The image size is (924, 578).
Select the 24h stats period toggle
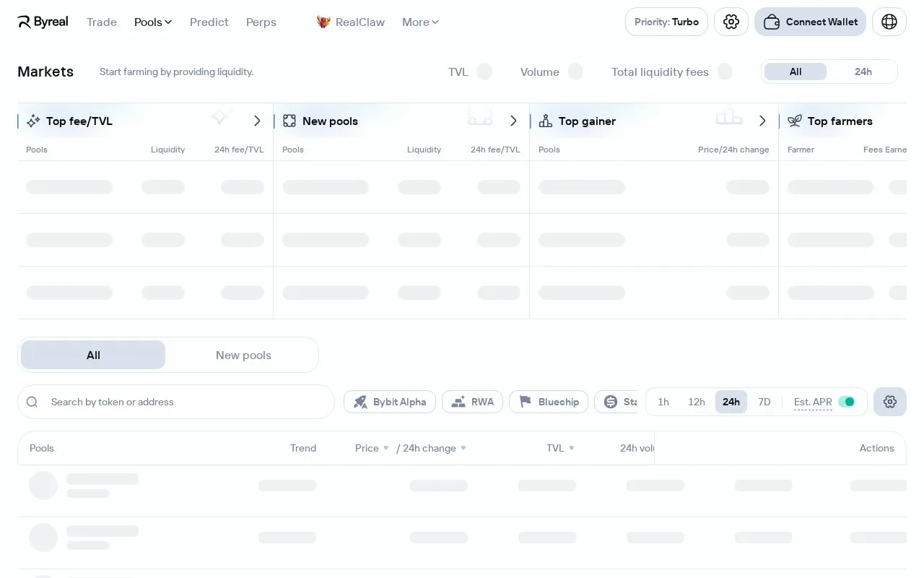coord(863,72)
